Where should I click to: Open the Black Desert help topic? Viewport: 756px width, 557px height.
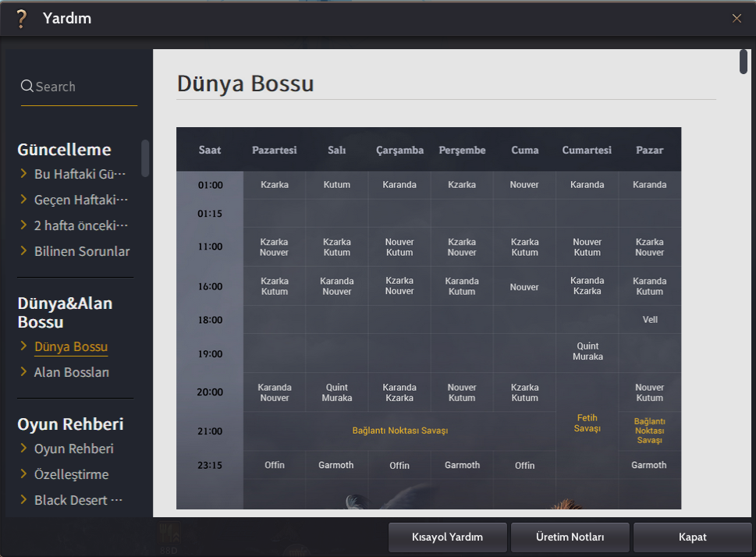tap(78, 500)
